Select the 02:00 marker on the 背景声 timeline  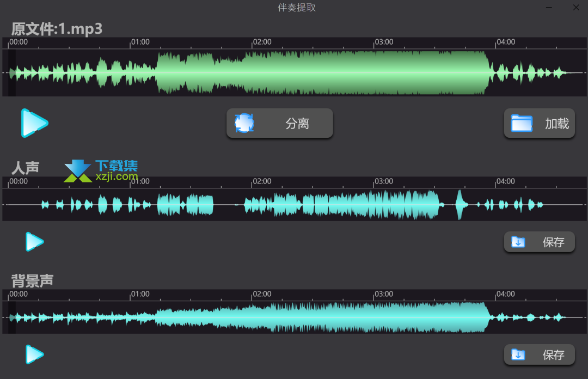click(x=262, y=294)
